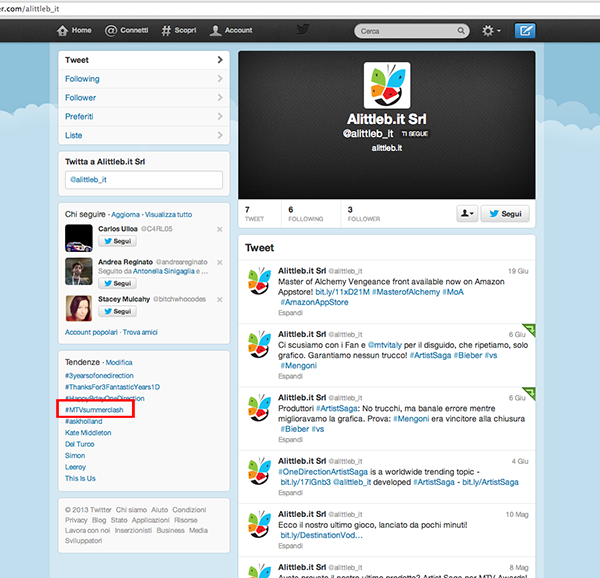Open Kate Middleton trend
The image size is (600, 578).
[x=88, y=433]
